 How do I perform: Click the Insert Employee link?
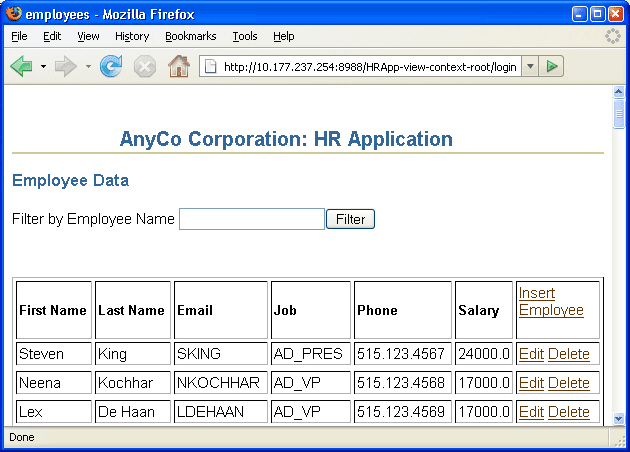point(550,302)
